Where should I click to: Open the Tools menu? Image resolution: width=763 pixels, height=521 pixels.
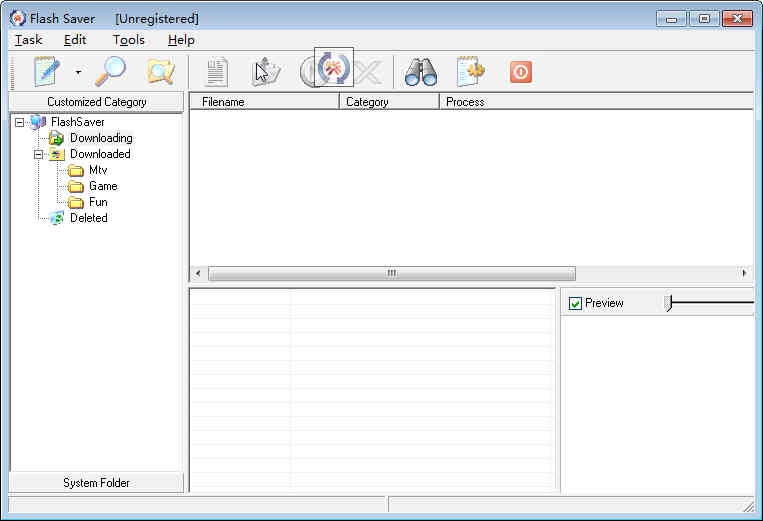pos(128,40)
